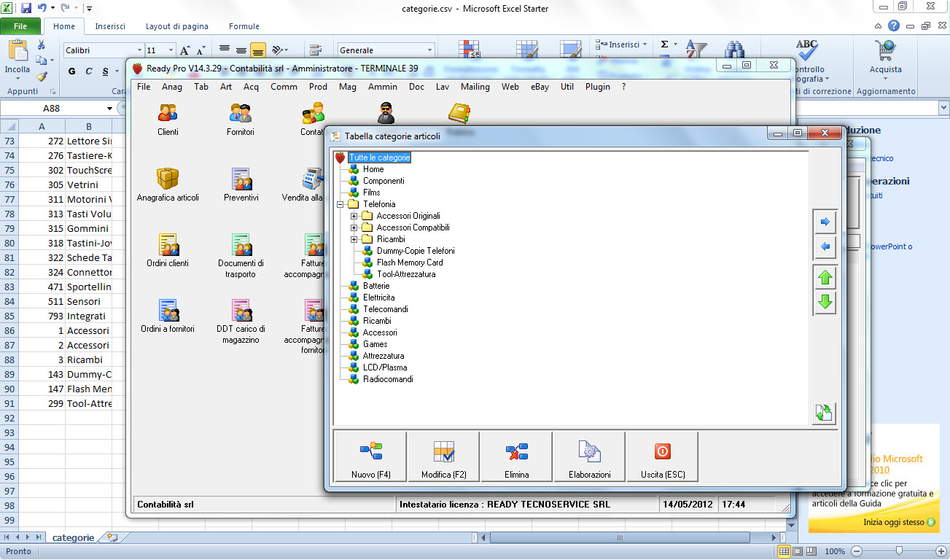Click the Excel sum sigma icon
The height and width of the screenshot is (560, 950).
[664, 44]
